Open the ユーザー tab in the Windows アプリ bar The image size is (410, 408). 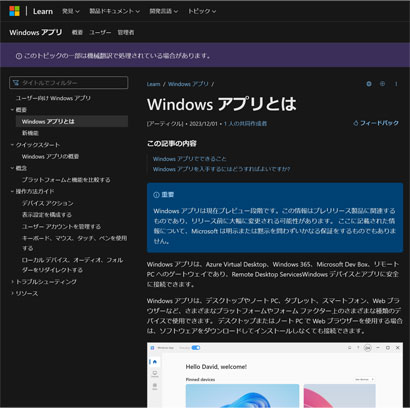(x=100, y=32)
